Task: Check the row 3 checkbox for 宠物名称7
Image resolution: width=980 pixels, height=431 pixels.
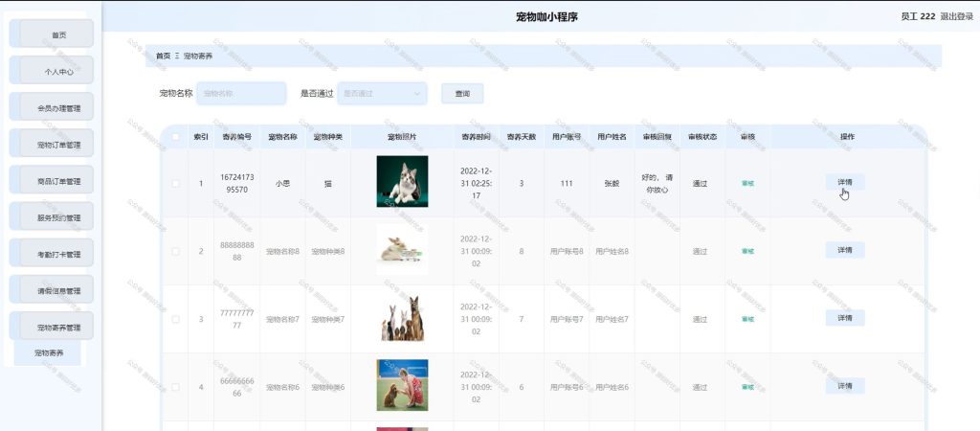Action: click(175, 319)
